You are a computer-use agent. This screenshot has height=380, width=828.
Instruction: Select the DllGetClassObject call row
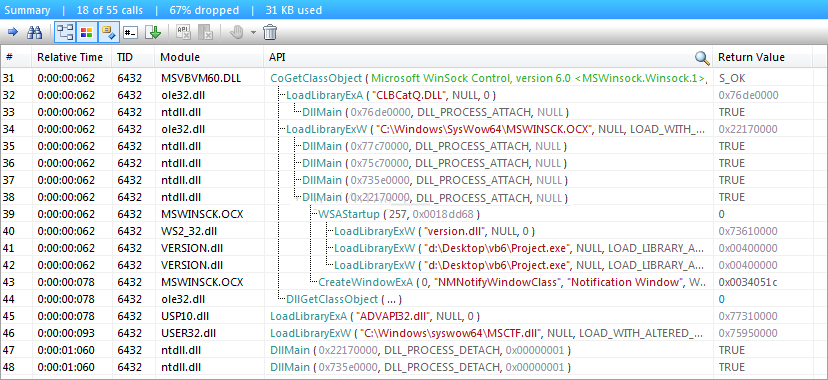pyautogui.click(x=414, y=299)
